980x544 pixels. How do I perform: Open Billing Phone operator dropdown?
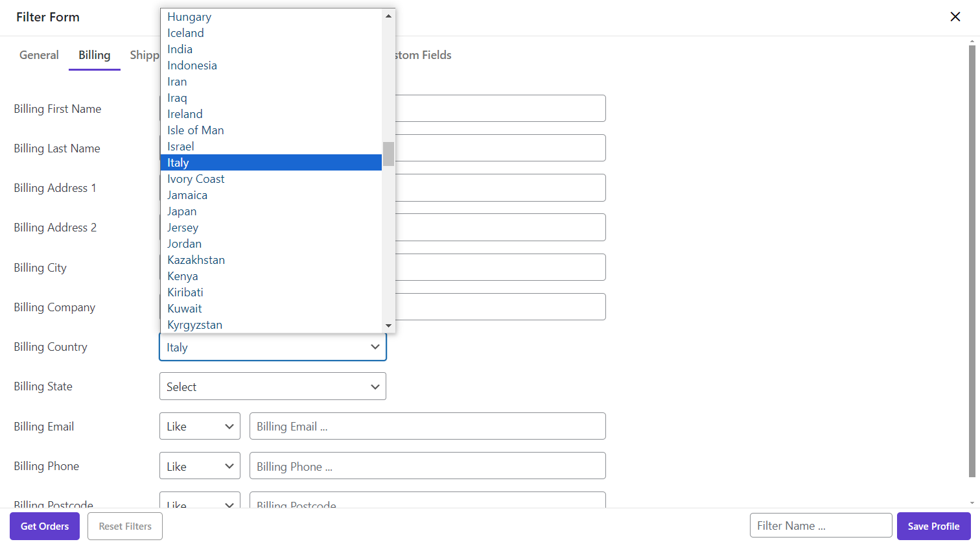tap(200, 466)
